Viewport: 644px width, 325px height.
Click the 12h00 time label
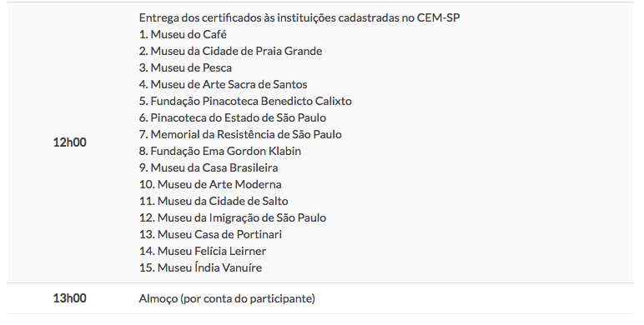70,142
